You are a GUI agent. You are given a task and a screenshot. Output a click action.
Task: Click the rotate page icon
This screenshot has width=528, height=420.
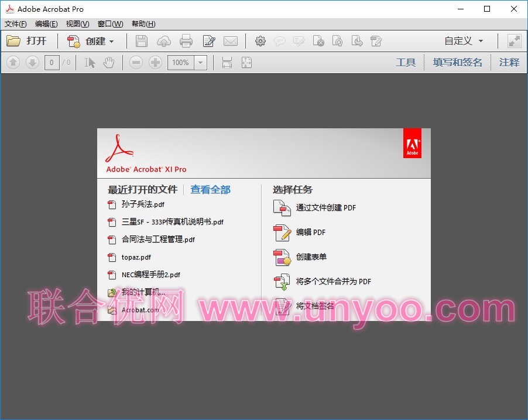337,41
